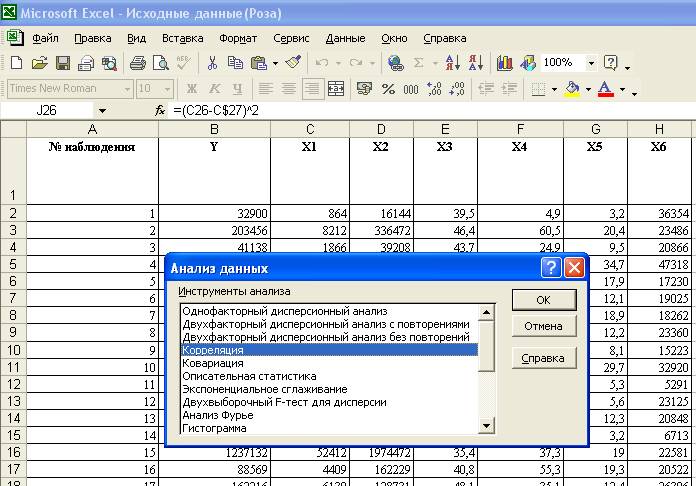Open the Drawing toolbar icon
The width and height of the screenshot is (696, 486).
528,63
